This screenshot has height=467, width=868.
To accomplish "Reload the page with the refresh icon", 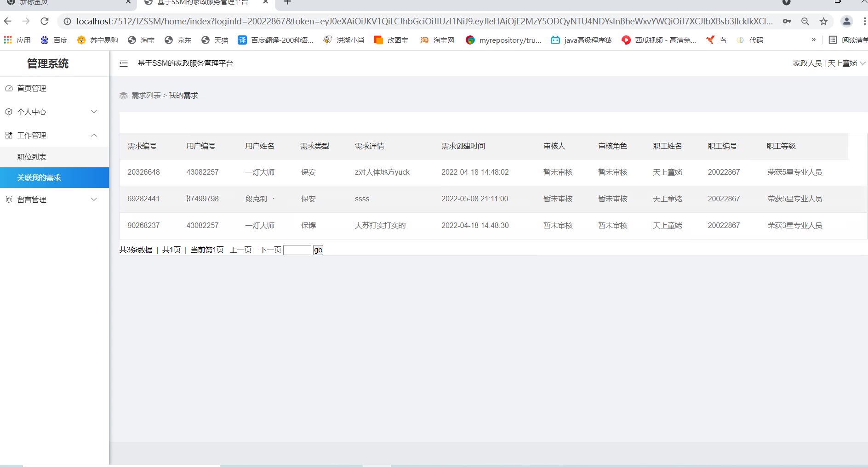I will [45, 21].
